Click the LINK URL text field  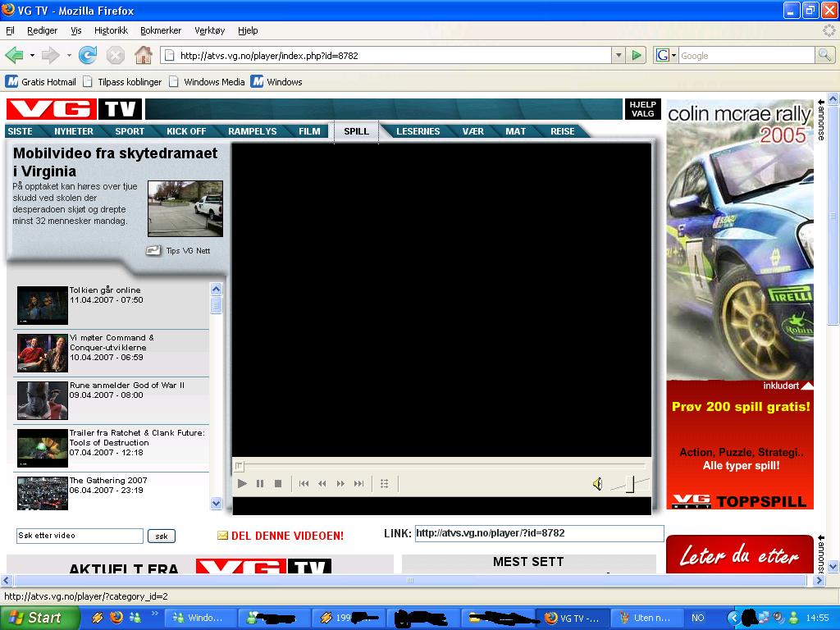coord(540,533)
